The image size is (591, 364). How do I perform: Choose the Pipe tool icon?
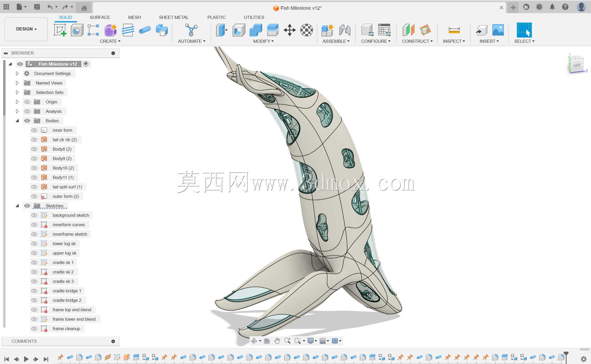tap(145, 30)
